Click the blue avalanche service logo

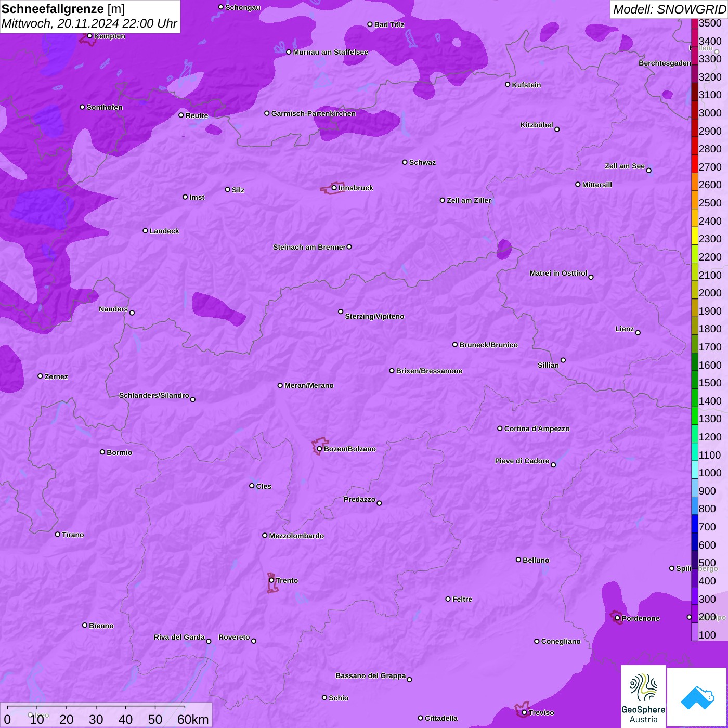[697, 697]
